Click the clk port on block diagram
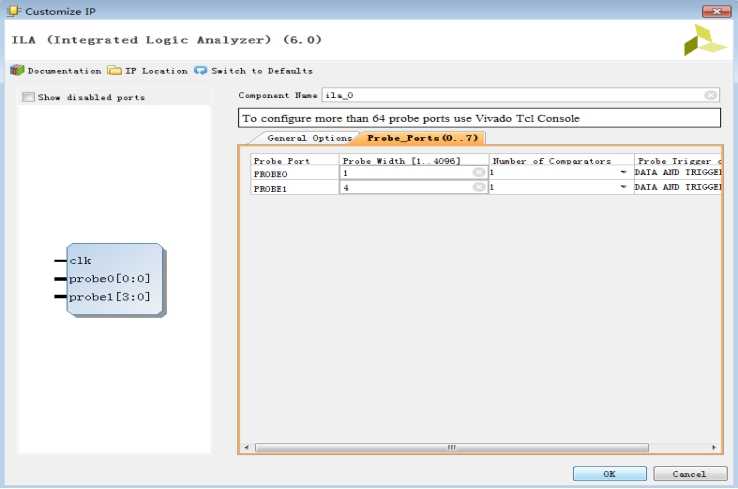738x489 pixels. point(80,260)
